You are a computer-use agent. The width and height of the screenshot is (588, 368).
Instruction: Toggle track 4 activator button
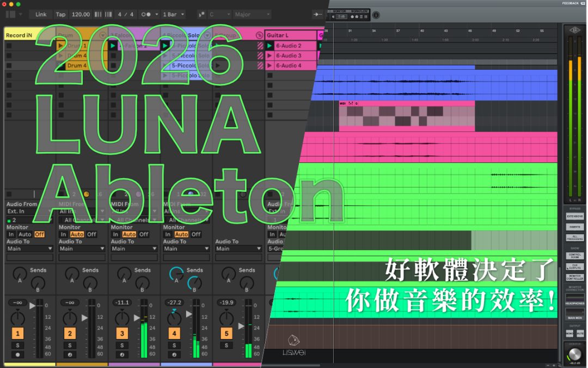(x=174, y=333)
